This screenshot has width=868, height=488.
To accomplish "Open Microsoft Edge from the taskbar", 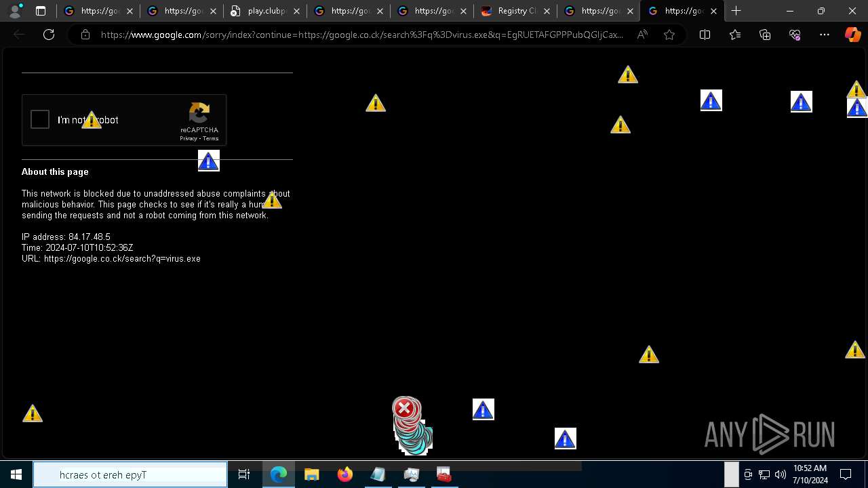I will coord(279,474).
